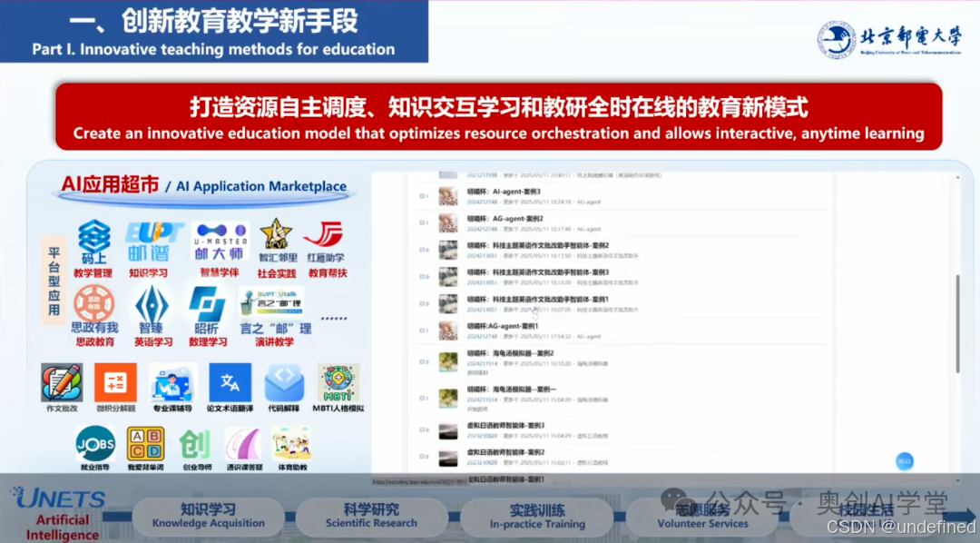Click author ID 2023210820 under 虚拟日语教师智能体-案例2
This screenshot has height=543, width=980.
point(482,462)
